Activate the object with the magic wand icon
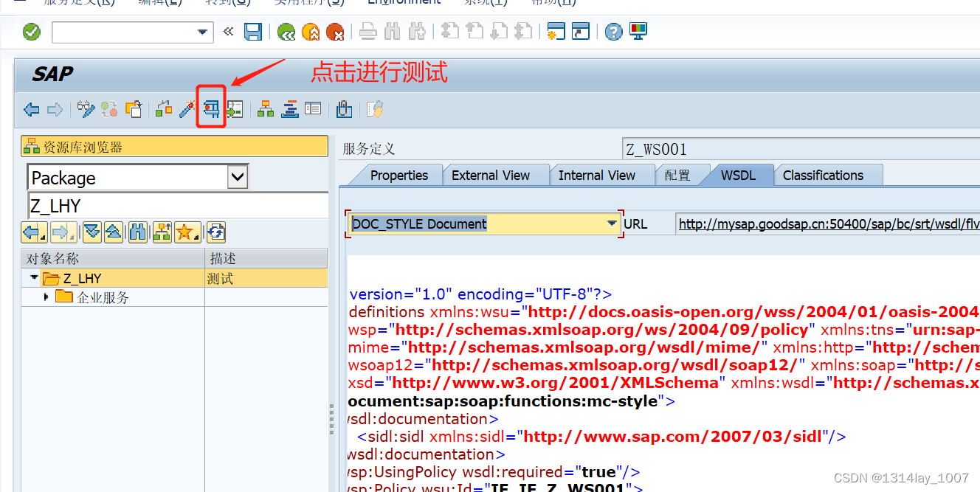The width and height of the screenshot is (980, 492). pos(187,110)
